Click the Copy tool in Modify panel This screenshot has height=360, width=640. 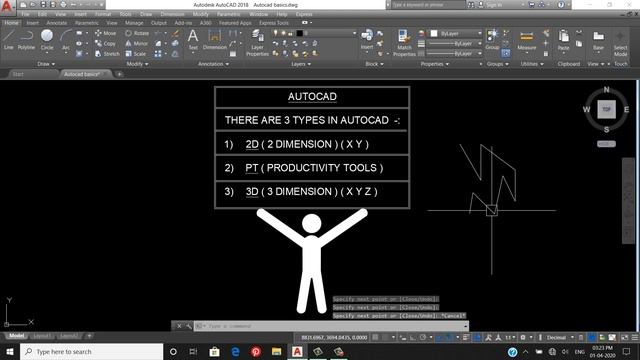105,43
